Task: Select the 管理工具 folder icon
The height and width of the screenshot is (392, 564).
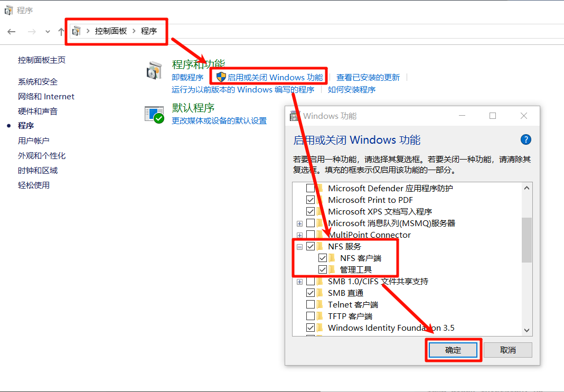Action: [332, 269]
